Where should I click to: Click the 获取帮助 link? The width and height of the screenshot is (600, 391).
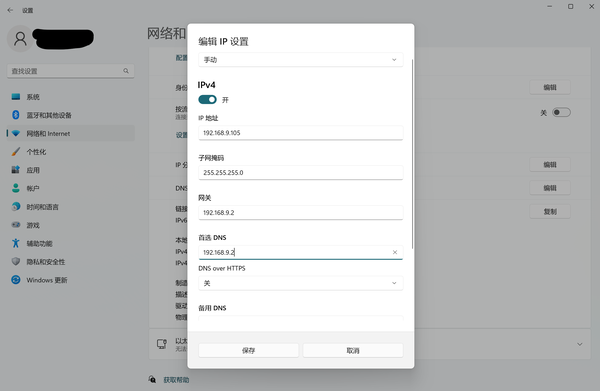coord(176,380)
